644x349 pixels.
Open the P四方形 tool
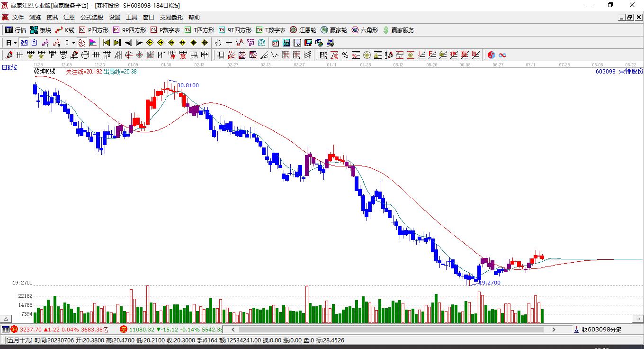[x=94, y=30]
